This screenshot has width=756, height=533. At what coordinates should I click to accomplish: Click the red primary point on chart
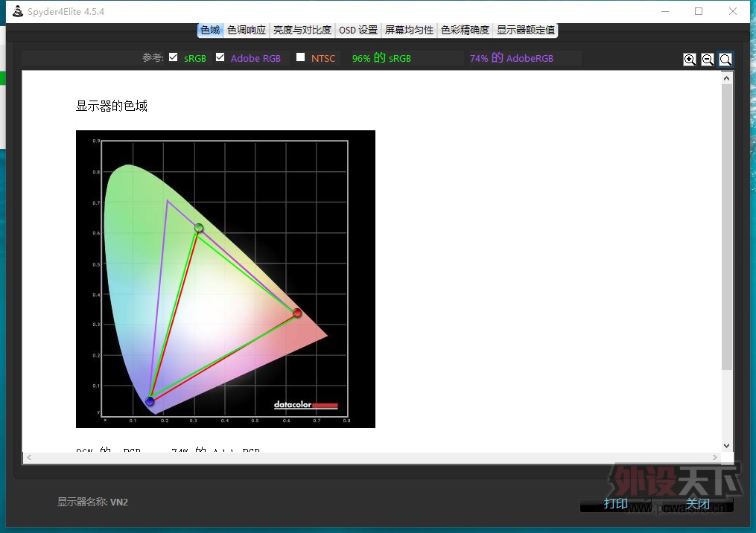[x=297, y=313]
